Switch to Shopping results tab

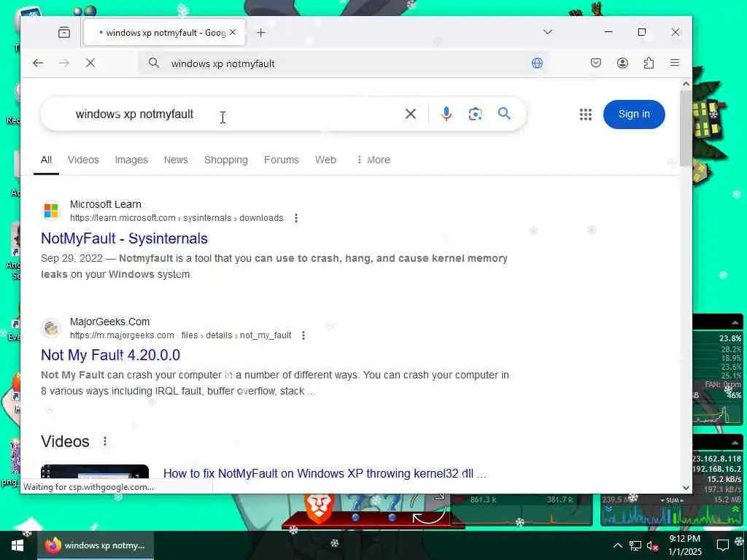point(226,160)
